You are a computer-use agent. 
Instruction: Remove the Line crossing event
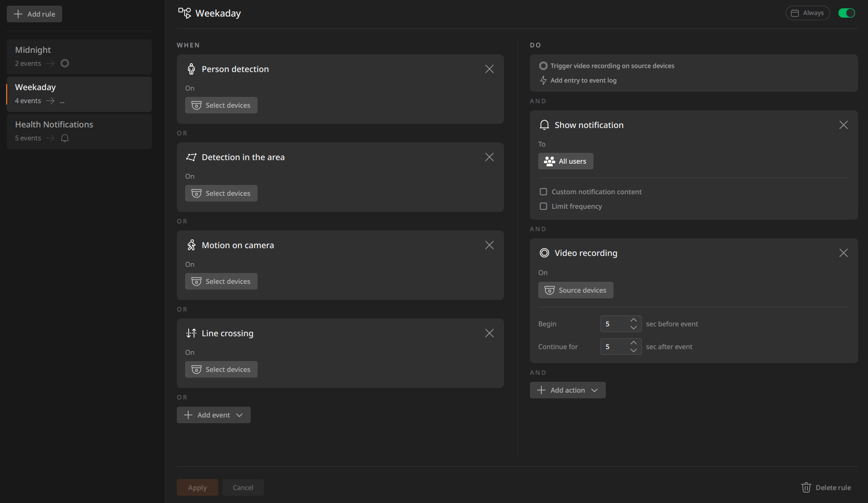tap(489, 333)
